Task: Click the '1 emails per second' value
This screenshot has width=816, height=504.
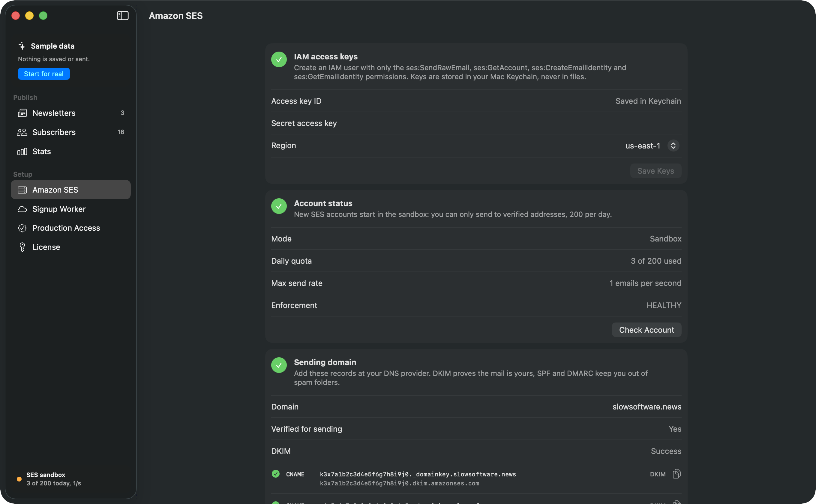Action: click(x=645, y=283)
